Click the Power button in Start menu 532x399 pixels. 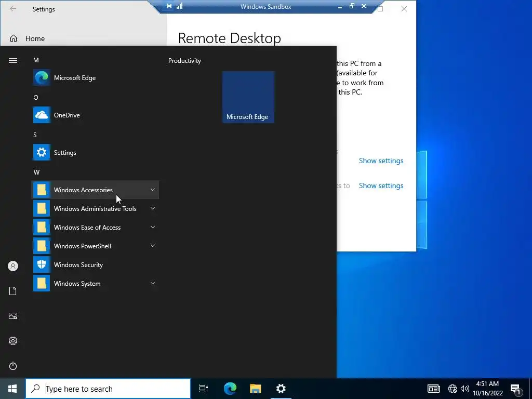13,366
